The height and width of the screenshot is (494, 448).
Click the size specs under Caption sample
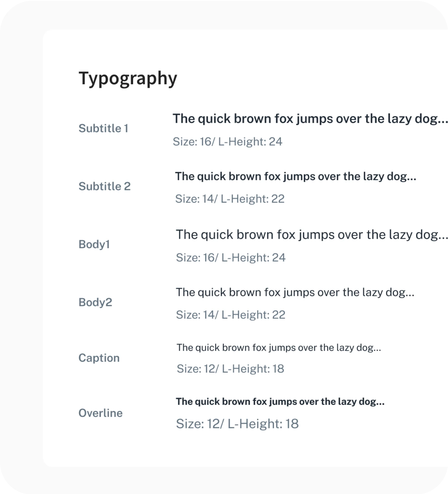pos(230,369)
